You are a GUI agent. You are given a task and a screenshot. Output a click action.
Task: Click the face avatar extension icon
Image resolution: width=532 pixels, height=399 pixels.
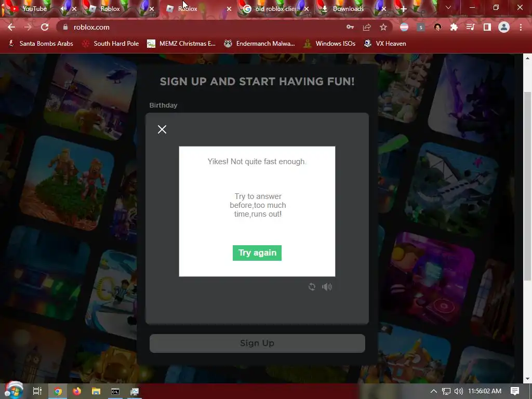tap(437, 27)
